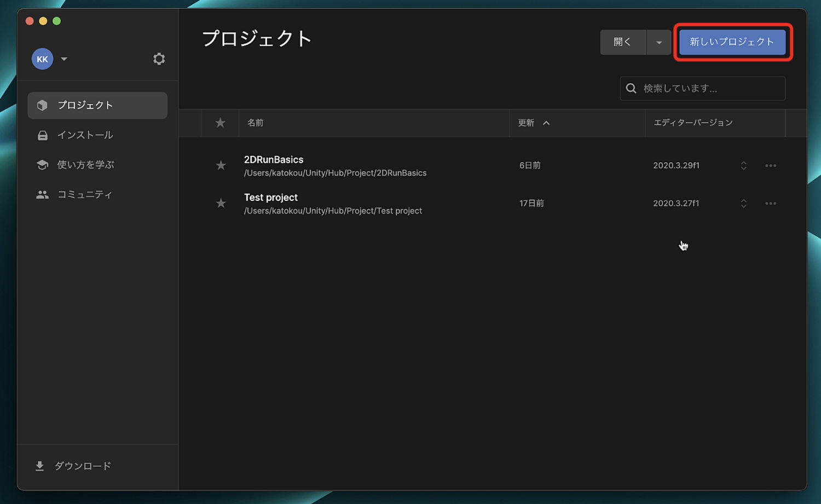Favorite the 2DRunBasics project star
Viewport: 821px width, 504px height.
221,165
